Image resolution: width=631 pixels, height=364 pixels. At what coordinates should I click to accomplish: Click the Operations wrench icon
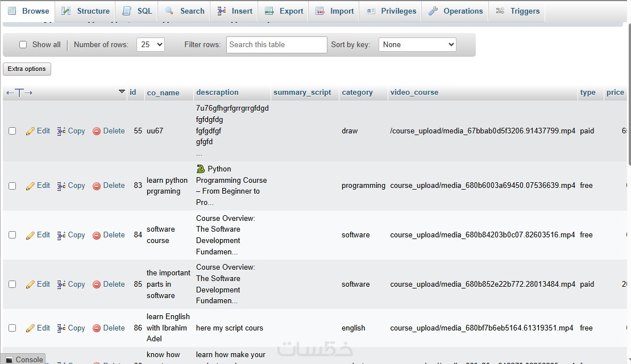click(433, 11)
